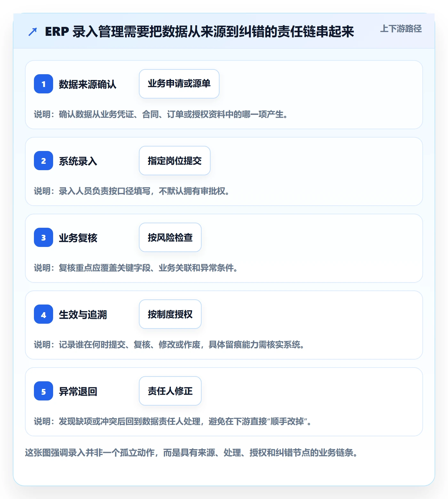The height and width of the screenshot is (499, 448).
Task: Click the footer summary 这张图强调录入并非一个孤立动作
Action: pos(192,453)
